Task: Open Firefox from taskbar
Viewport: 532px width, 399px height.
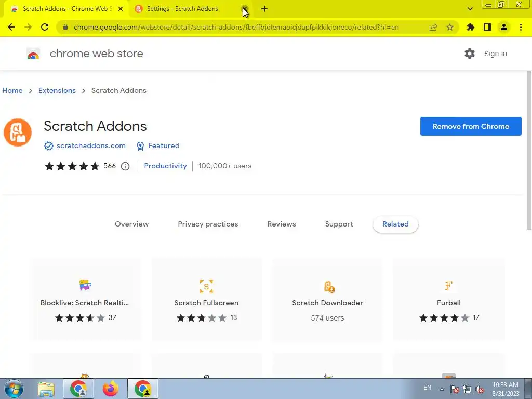Action: [x=111, y=389]
